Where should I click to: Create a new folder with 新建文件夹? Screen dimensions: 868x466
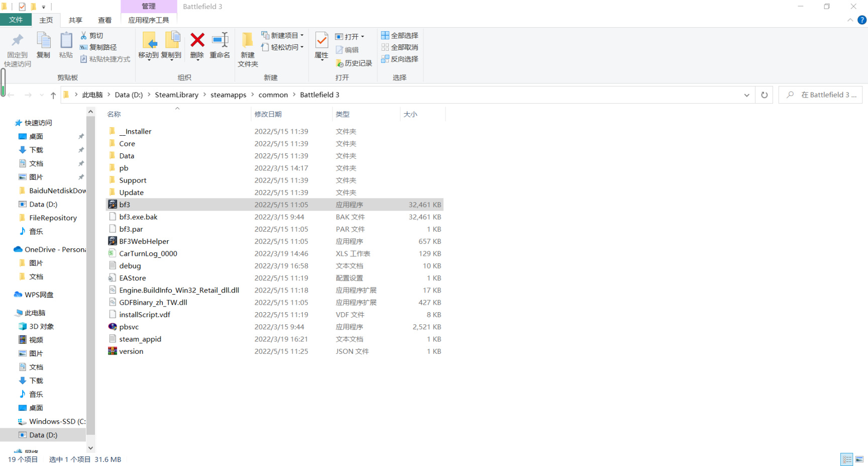247,50
